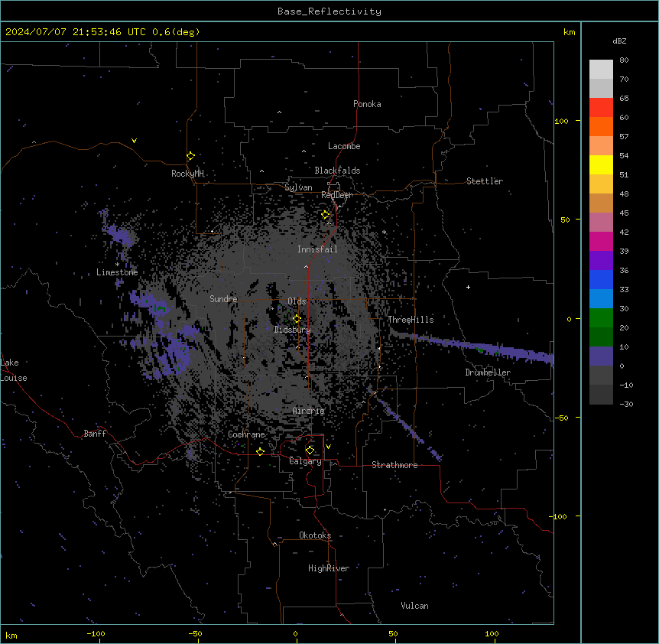The width and height of the screenshot is (659, 644).
Task: Click the Ponoka city label
Action: click(367, 104)
